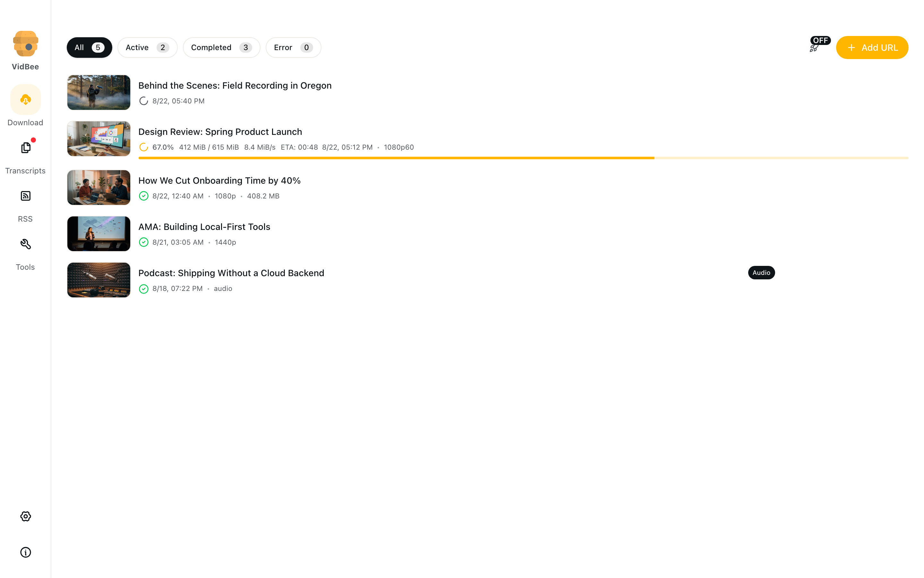Click green check for Podcast Shipping episode
This screenshot has width=924, height=578.
pos(143,289)
